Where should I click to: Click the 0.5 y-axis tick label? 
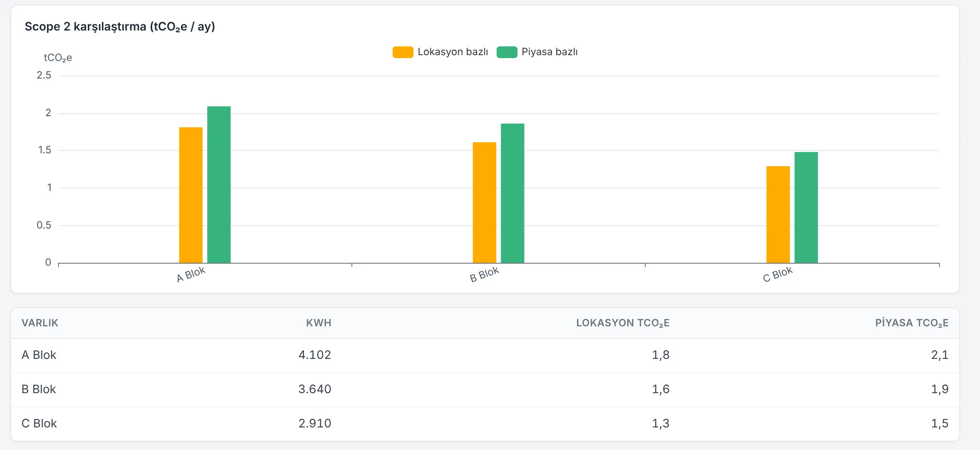click(x=44, y=225)
